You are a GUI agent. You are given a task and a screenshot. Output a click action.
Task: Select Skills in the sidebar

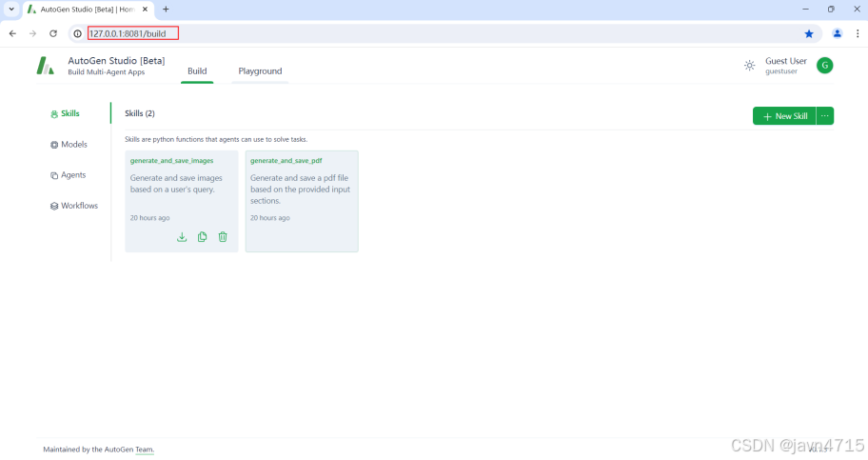coord(66,113)
